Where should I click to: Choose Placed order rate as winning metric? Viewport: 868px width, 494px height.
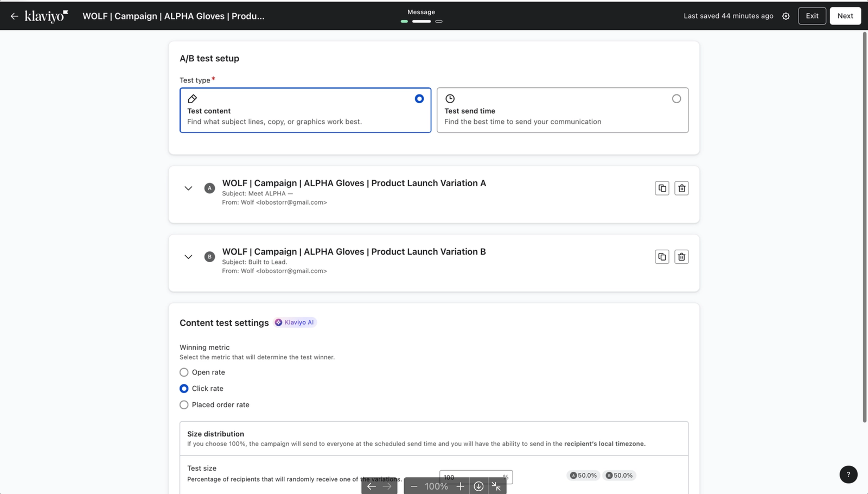[184, 405]
